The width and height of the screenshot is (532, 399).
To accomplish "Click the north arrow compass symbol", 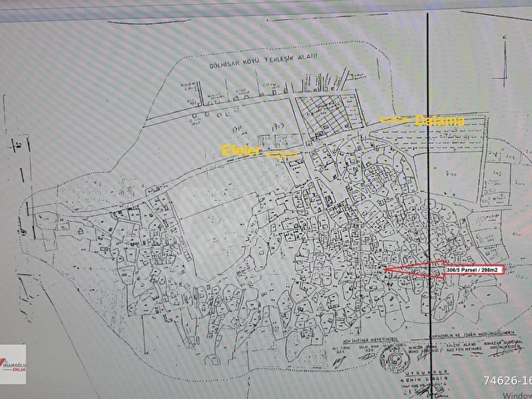I will tap(505, 61).
